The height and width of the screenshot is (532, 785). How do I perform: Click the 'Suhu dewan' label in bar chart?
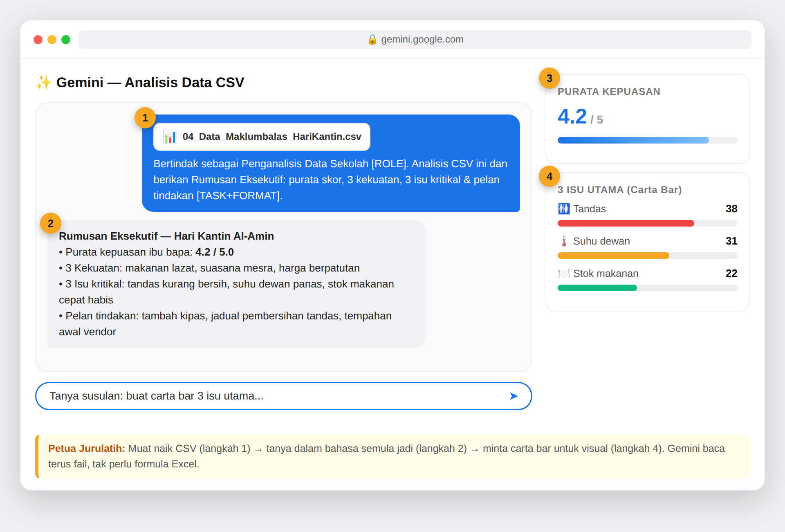pyautogui.click(x=601, y=241)
